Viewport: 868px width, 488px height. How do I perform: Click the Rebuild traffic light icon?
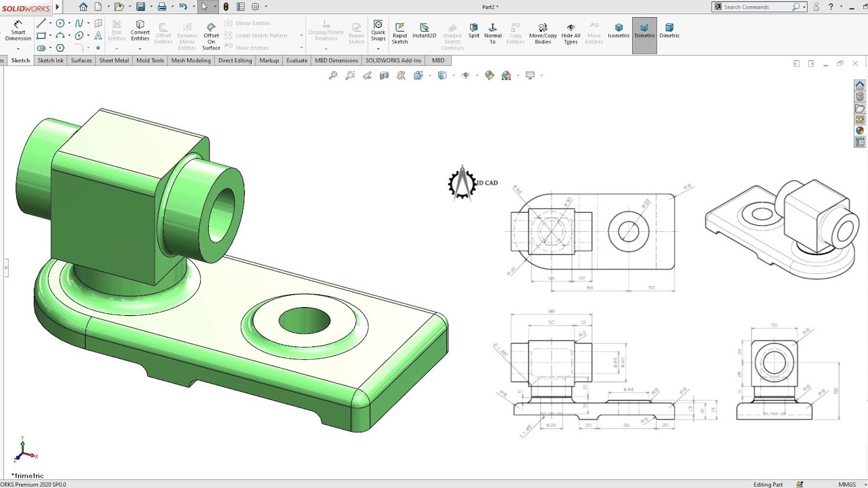[x=226, y=7]
